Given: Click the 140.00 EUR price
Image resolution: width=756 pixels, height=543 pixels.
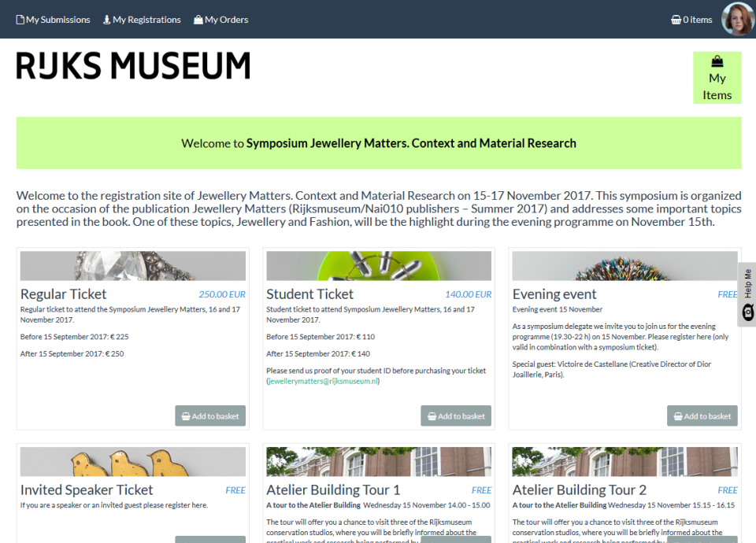Looking at the screenshot, I should click(x=468, y=294).
